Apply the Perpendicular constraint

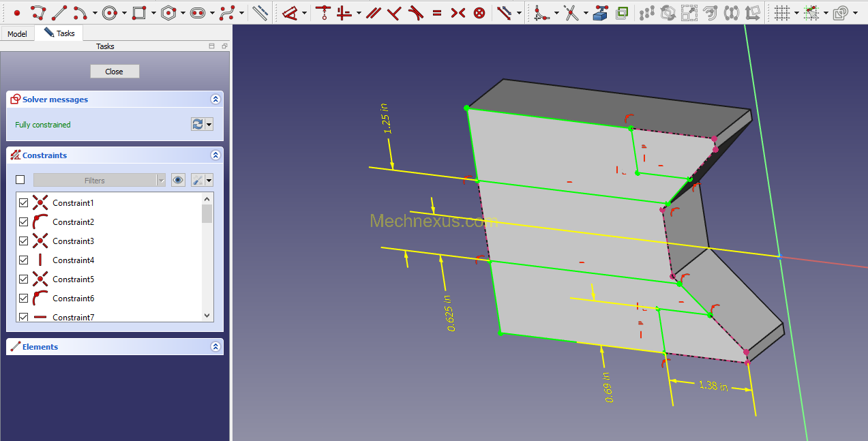[393, 12]
